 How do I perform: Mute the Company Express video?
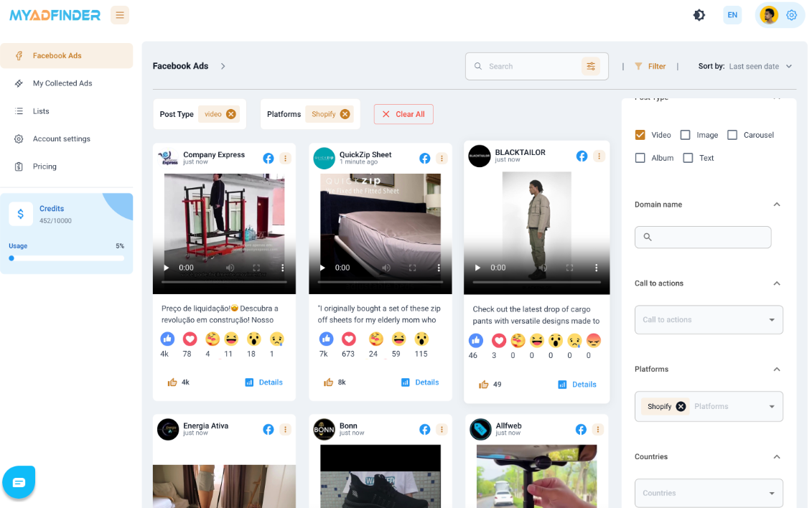[230, 268]
